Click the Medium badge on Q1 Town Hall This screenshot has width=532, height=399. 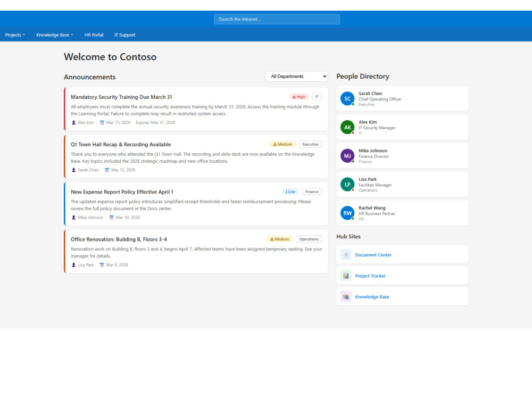point(282,144)
